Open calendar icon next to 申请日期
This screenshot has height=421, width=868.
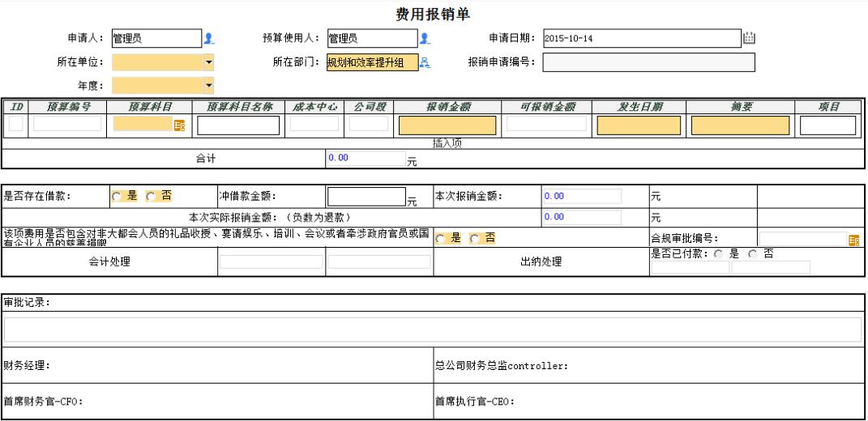[x=749, y=37]
